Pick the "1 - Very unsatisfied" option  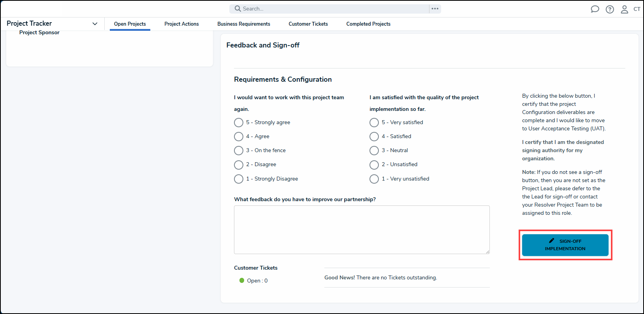[x=374, y=179]
